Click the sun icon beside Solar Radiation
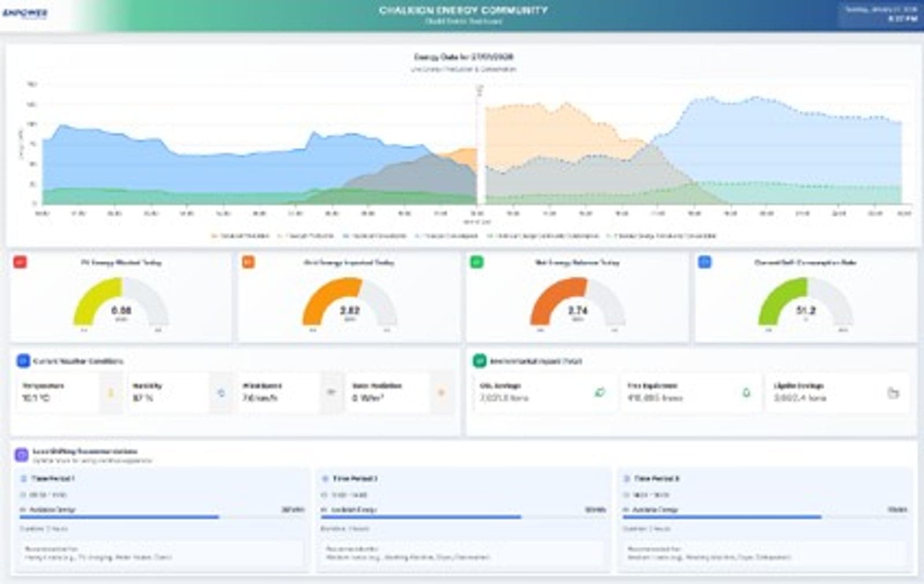 click(442, 393)
